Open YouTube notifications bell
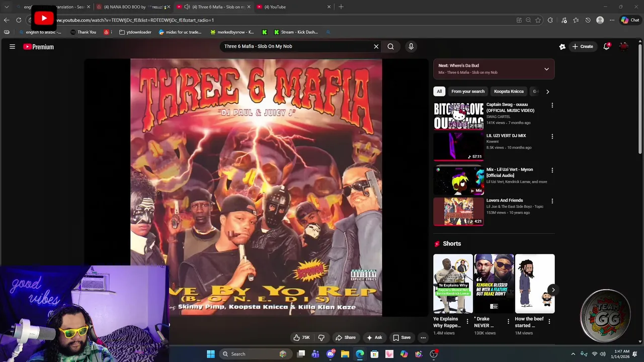This screenshot has height=362, width=644. [x=607, y=46]
